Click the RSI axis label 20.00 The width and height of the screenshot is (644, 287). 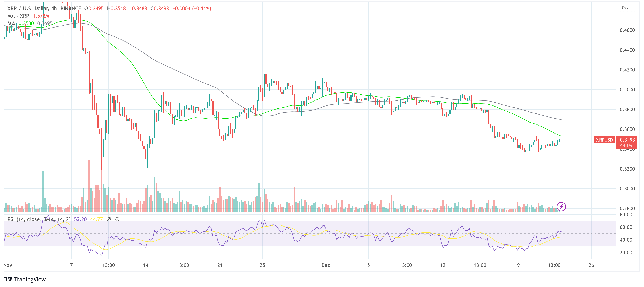coord(626,253)
